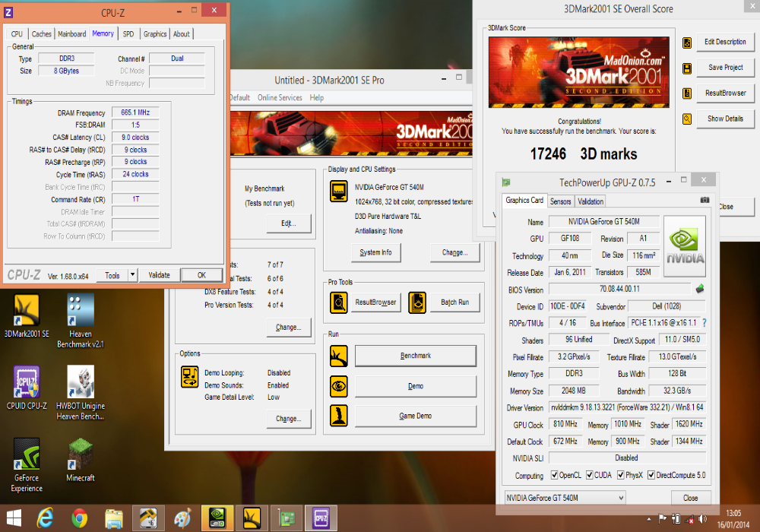Select the Mainboard tab in CPU-Z

pos(71,34)
